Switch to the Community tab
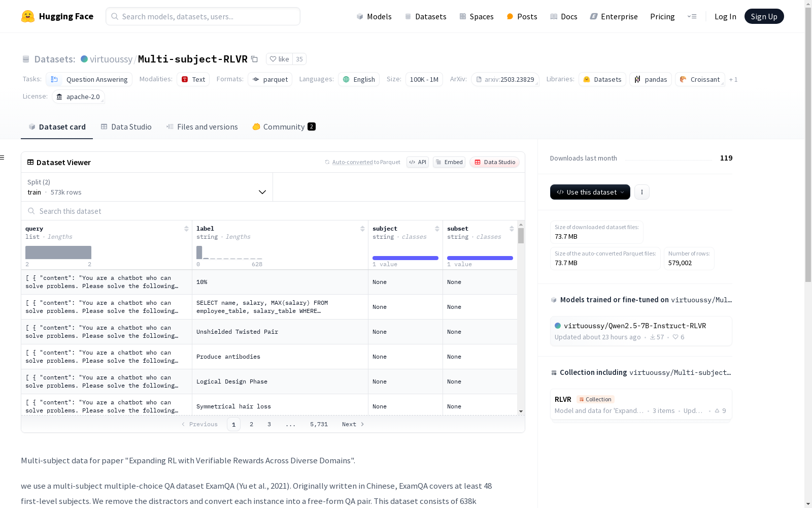Image resolution: width=812 pixels, height=508 pixels. click(x=284, y=127)
